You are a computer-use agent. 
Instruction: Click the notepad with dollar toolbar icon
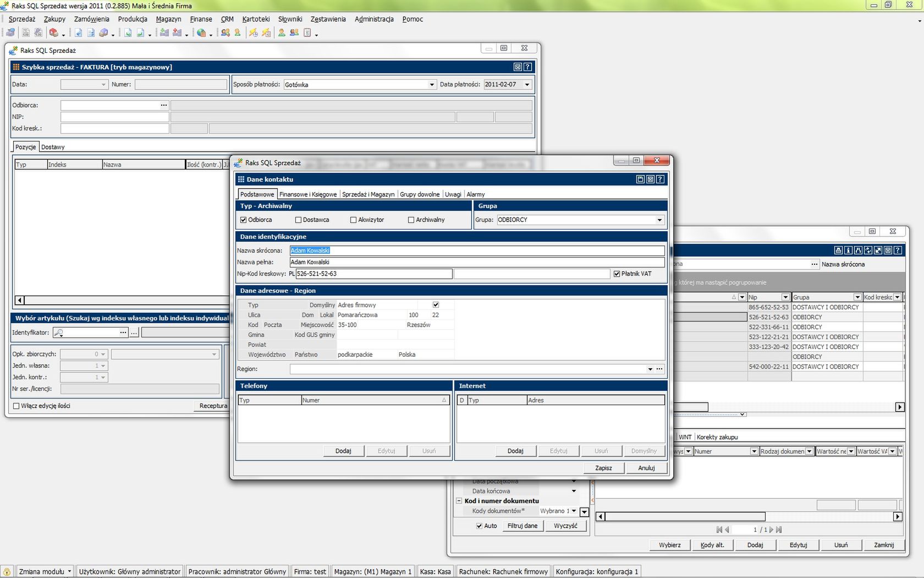click(307, 33)
